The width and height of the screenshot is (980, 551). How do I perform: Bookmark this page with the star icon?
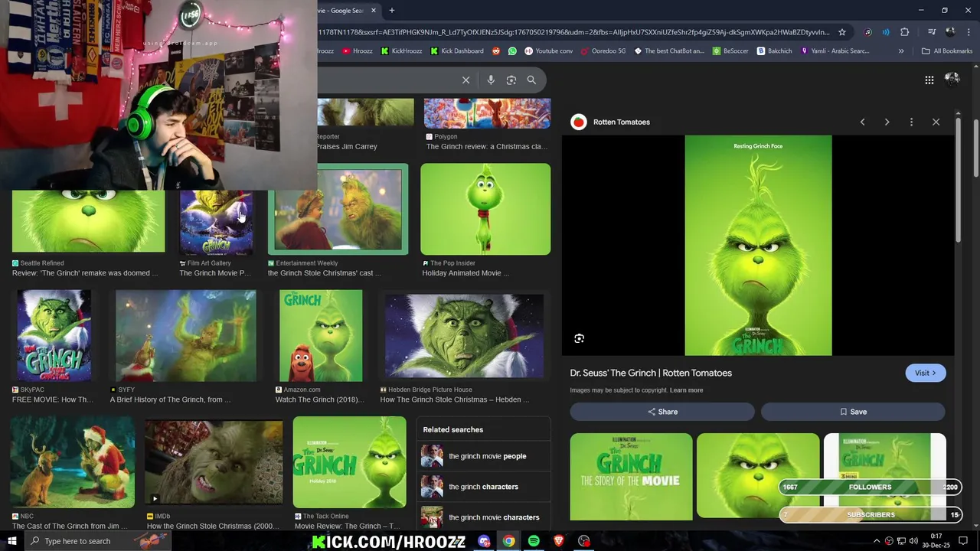pos(842,32)
